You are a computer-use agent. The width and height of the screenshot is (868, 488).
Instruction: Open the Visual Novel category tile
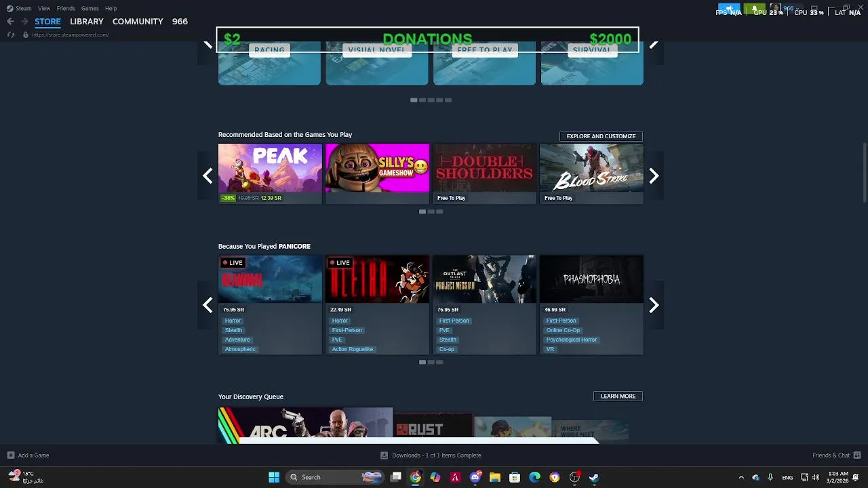(x=377, y=63)
